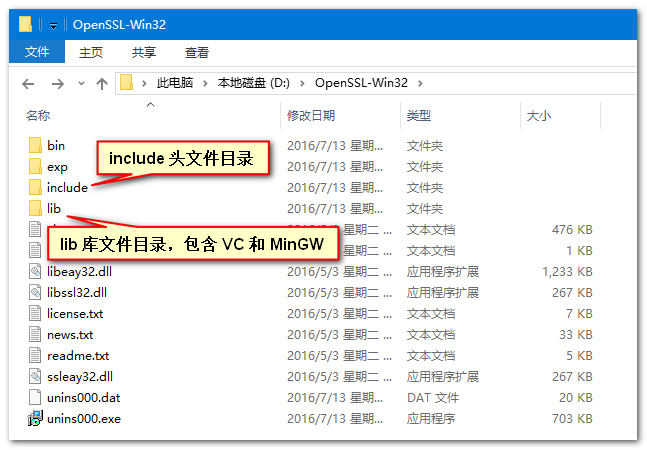Select the lib folder name
This screenshot has height=450, width=647.
54,209
